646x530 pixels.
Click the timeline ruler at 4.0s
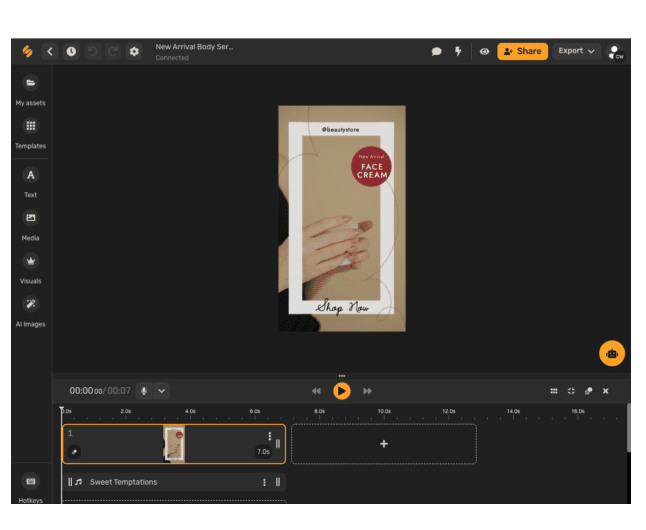[x=190, y=411]
